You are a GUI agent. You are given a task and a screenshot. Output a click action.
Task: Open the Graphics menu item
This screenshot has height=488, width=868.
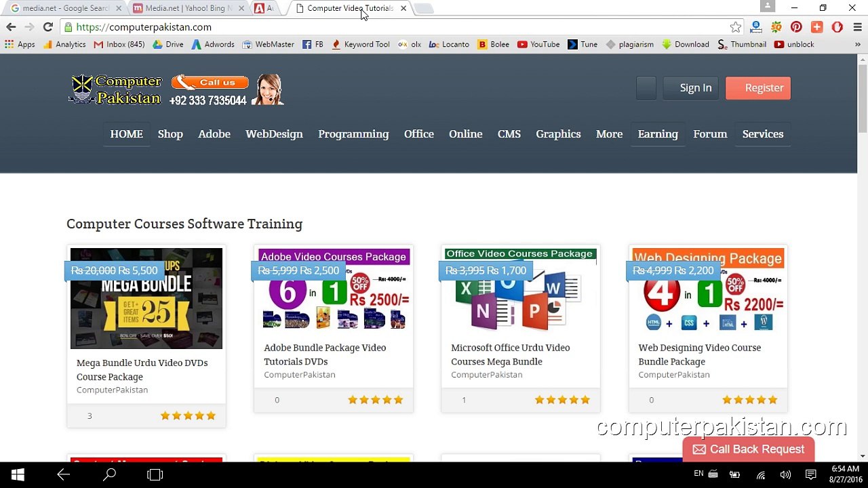tap(558, 134)
